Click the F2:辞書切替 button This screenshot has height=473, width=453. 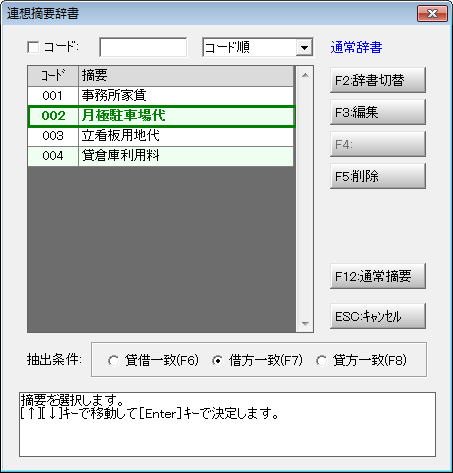(378, 80)
